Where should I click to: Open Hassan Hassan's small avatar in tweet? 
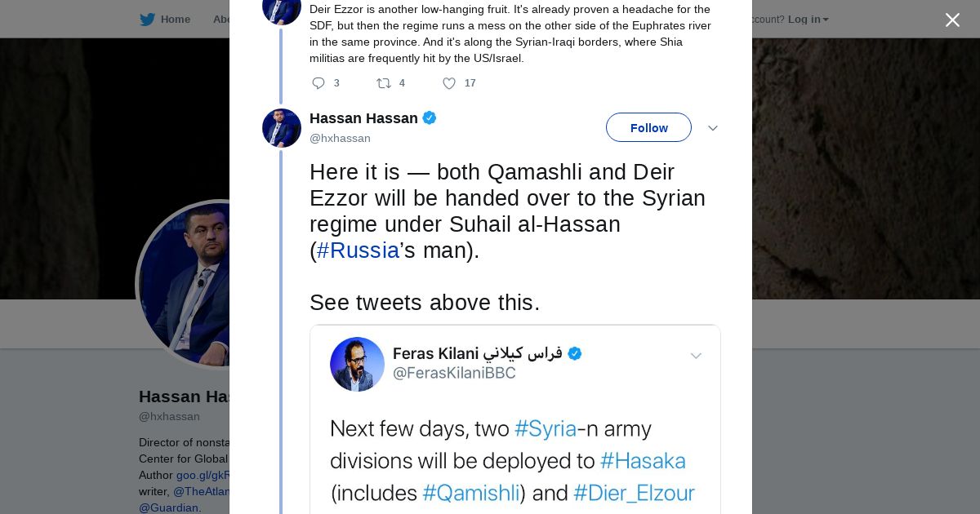pyautogui.click(x=282, y=128)
